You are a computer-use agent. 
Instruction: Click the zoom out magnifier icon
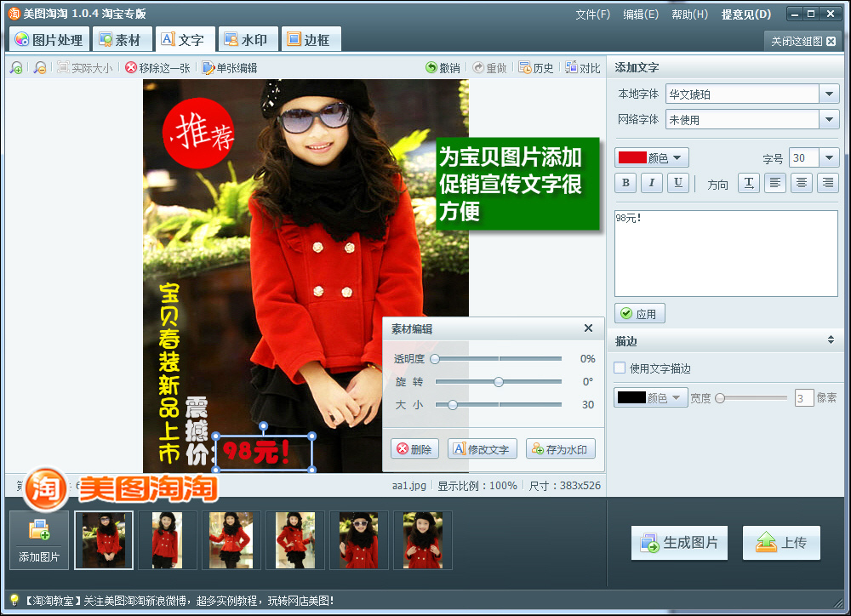(x=40, y=68)
